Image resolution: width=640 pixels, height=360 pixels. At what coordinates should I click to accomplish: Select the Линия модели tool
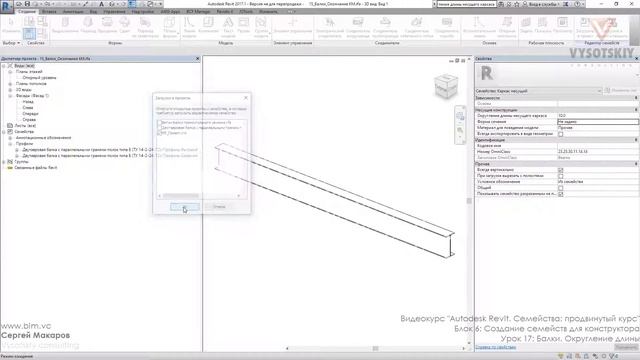(x=189, y=27)
